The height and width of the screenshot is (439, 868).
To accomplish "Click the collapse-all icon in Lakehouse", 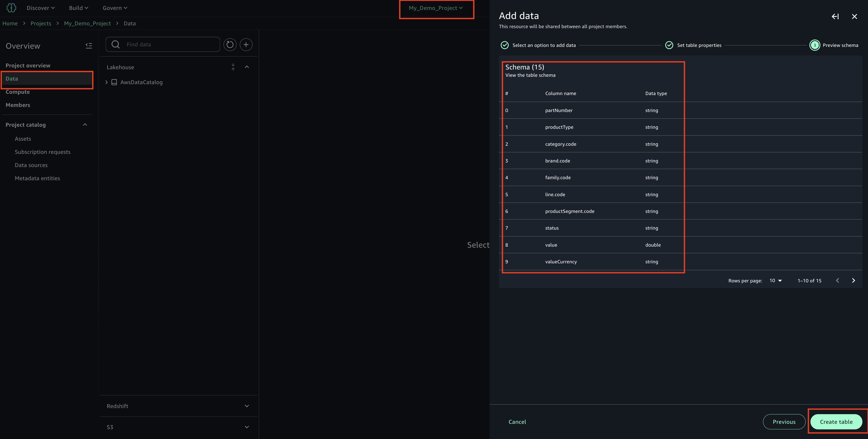I will (233, 67).
